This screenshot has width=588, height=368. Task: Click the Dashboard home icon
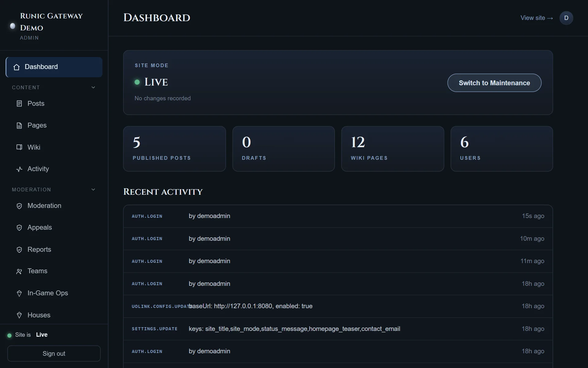click(17, 67)
